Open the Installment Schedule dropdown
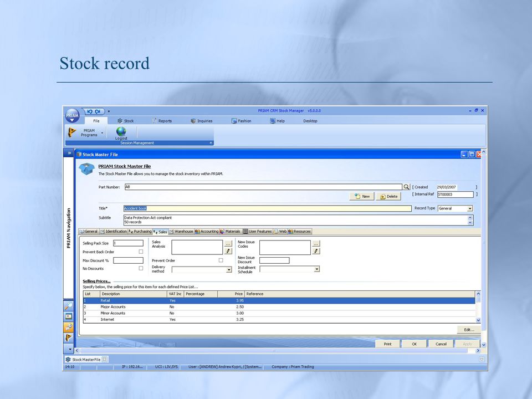Viewport: 532px width, 399px height. 317,269
